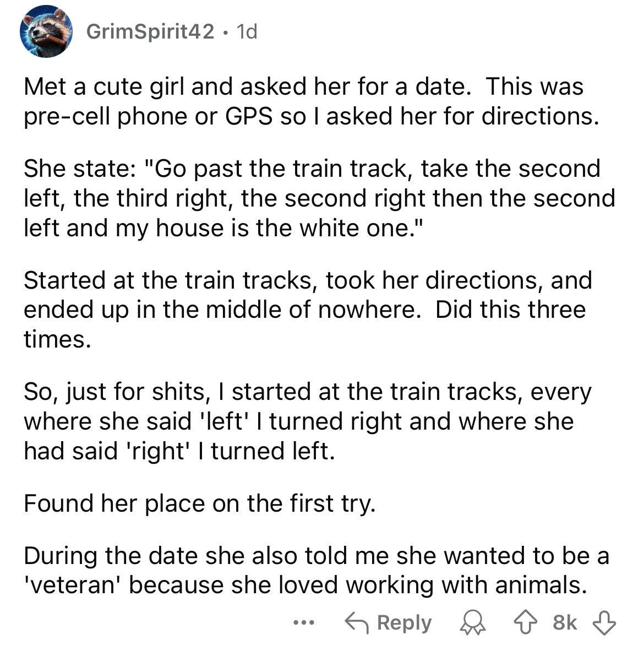Downvote the comment
Image resolution: width=644 pixels, height=645 pixels.
pos(603,623)
